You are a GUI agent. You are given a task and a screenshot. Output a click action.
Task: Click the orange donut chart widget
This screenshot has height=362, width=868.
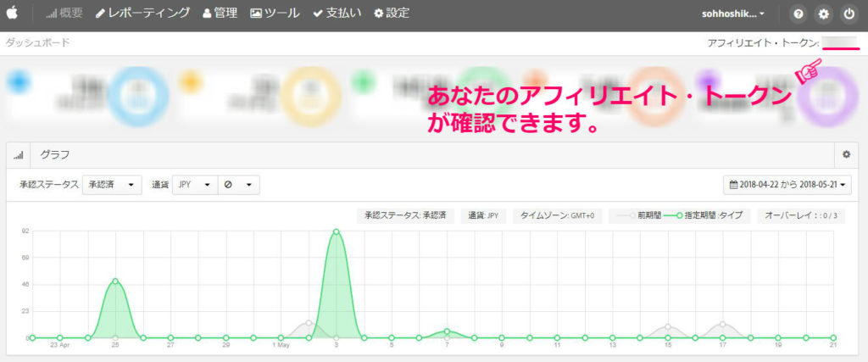(x=656, y=97)
